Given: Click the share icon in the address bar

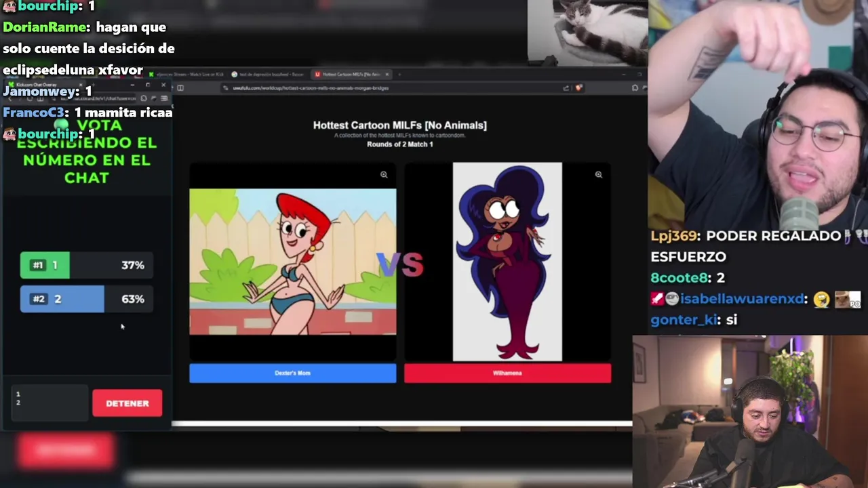Looking at the screenshot, I should coord(566,87).
